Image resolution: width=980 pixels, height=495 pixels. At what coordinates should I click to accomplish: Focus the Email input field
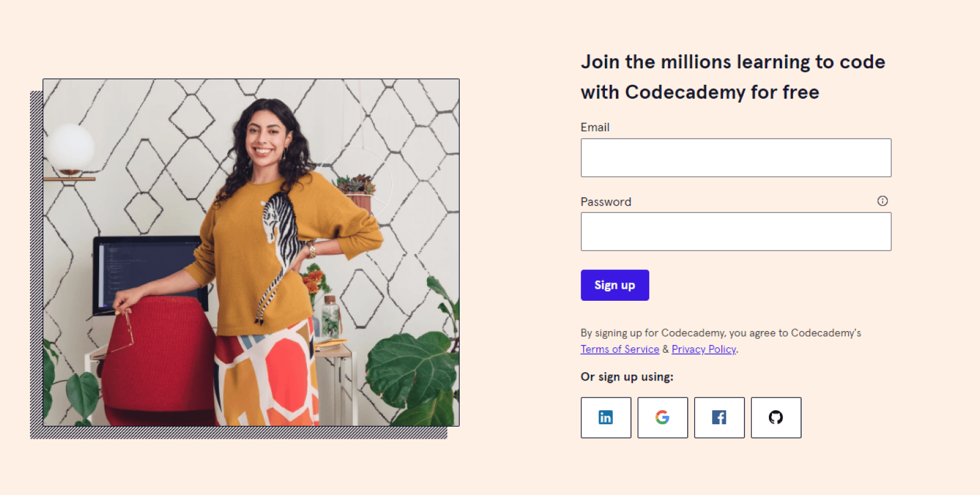pyautogui.click(x=736, y=158)
